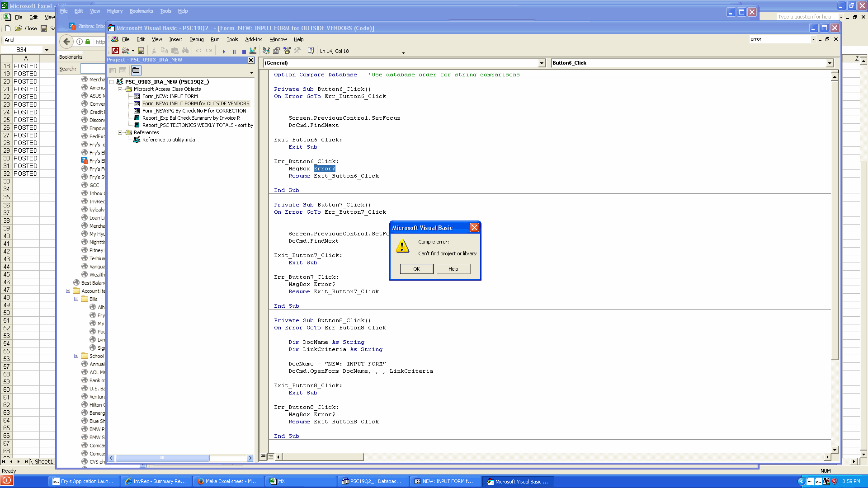
Task: Open the Insert Module dropdown arrow
Action: [x=133, y=51]
